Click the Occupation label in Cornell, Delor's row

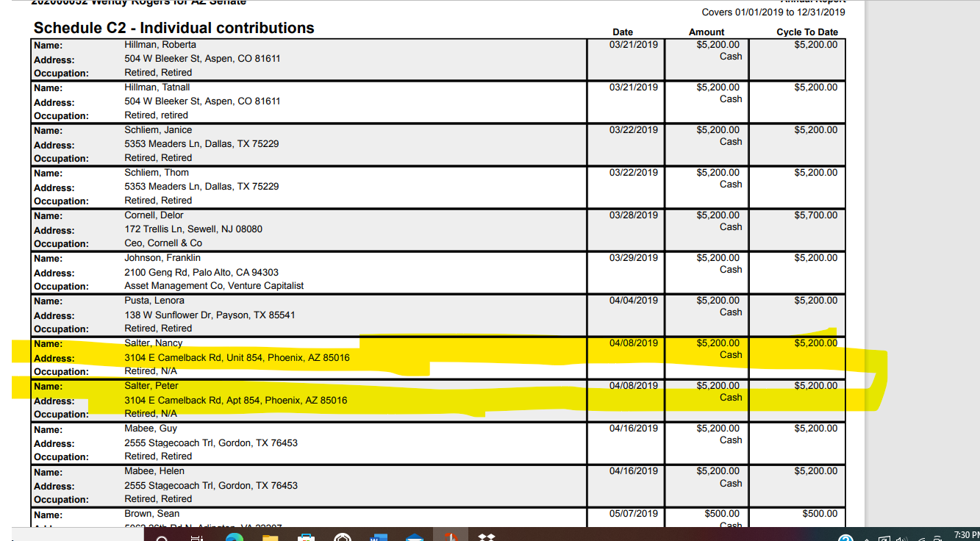point(61,243)
